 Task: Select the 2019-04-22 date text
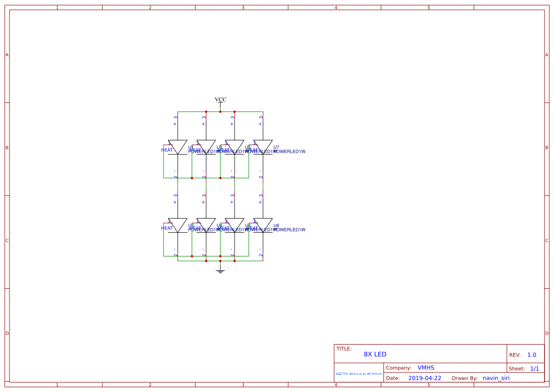425,378
